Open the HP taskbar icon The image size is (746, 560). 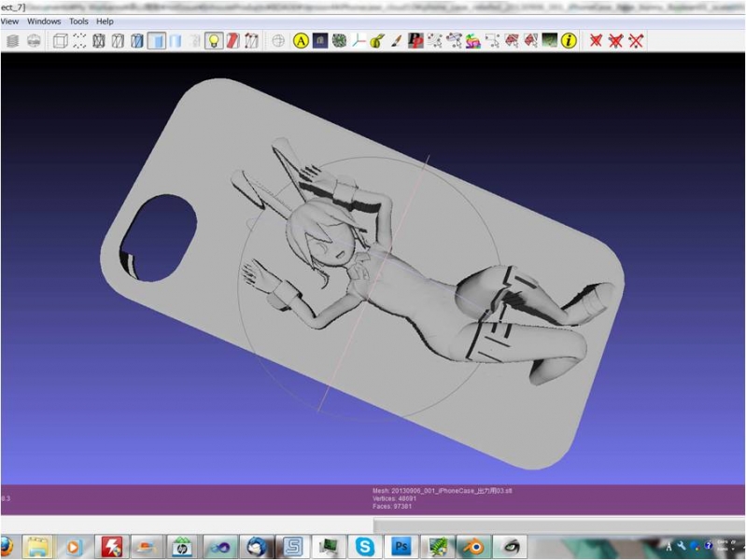[x=181, y=547]
